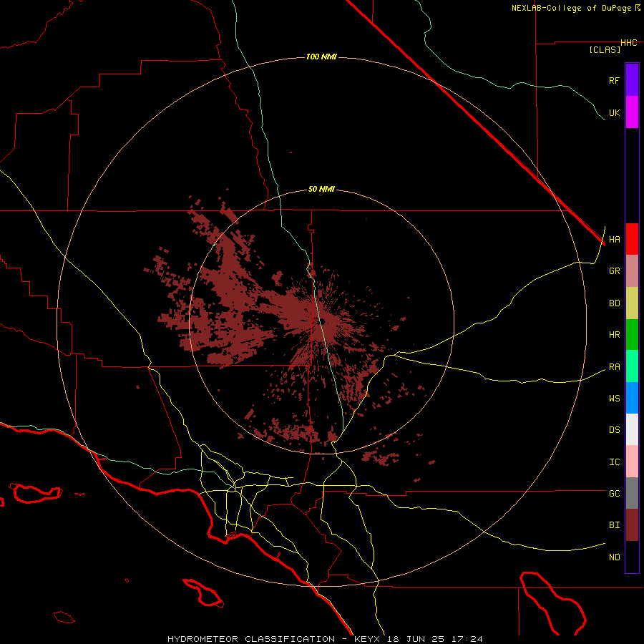644x644 pixels.
Task: Click the magenta UK legend color swatch
Action: point(632,112)
